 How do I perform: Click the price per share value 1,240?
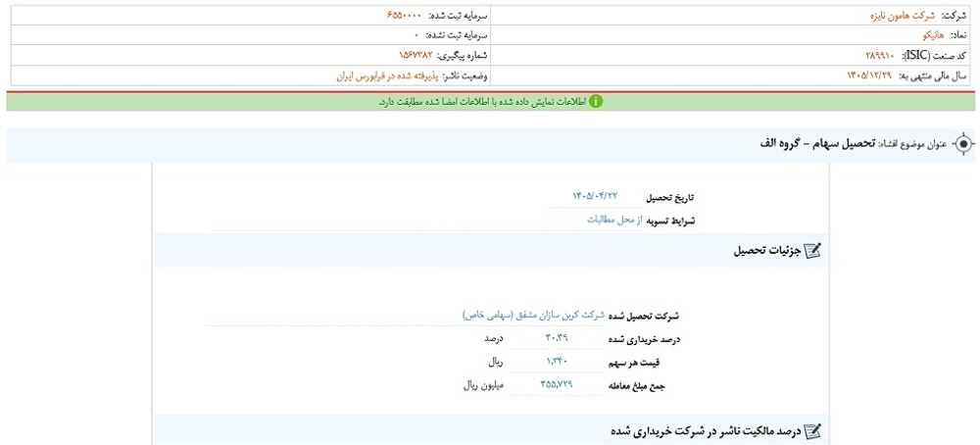[556, 362]
